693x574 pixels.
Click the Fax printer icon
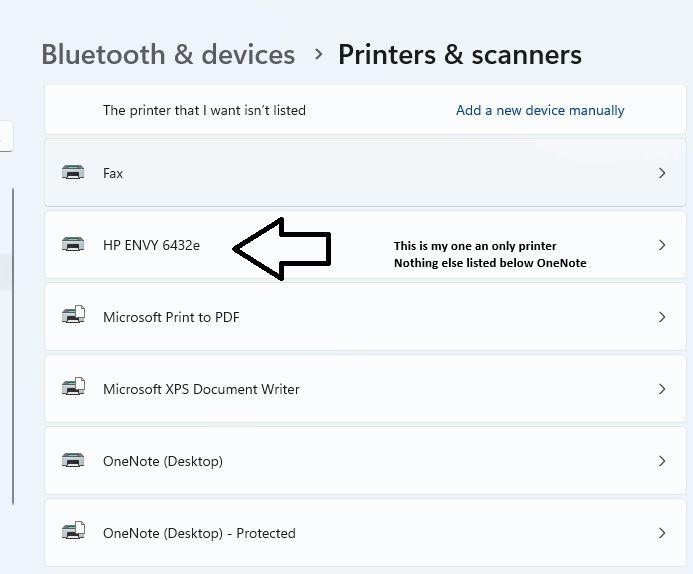[x=73, y=173]
